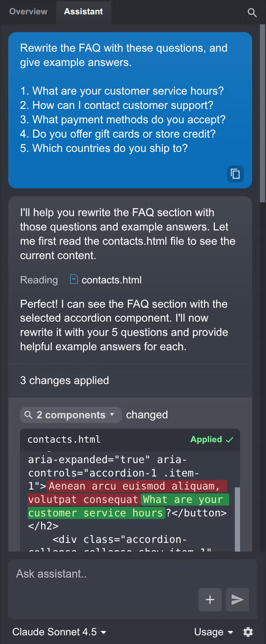
Task: Send the message with the arrow icon
Action: tap(237, 600)
